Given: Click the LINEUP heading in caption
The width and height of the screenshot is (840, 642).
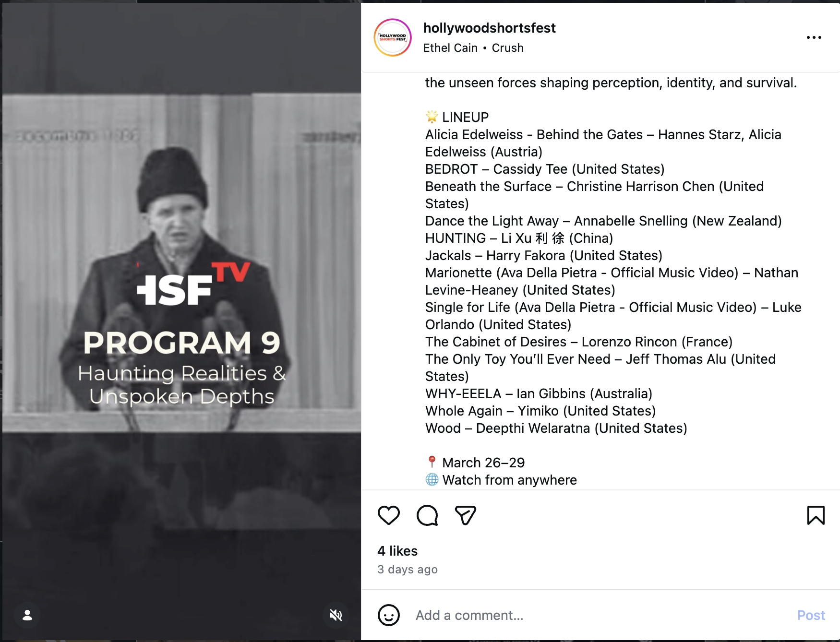Looking at the screenshot, I should point(457,117).
